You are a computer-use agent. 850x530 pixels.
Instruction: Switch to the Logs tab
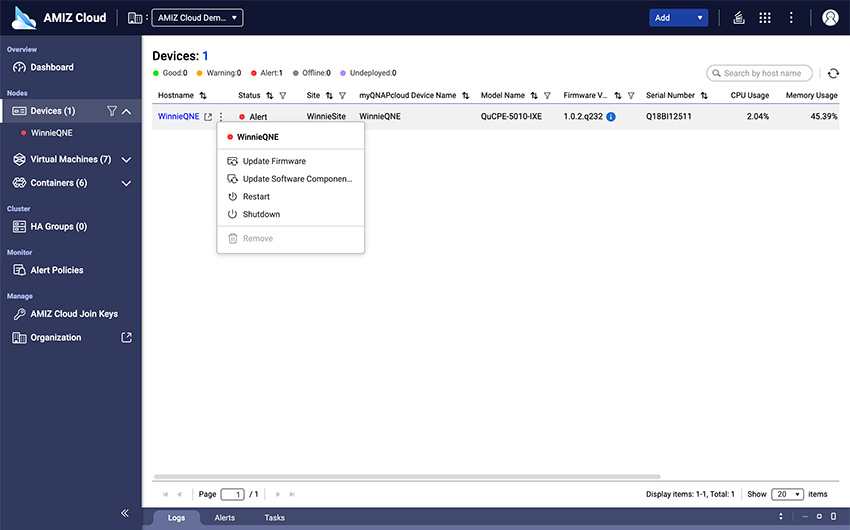coord(176,518)
